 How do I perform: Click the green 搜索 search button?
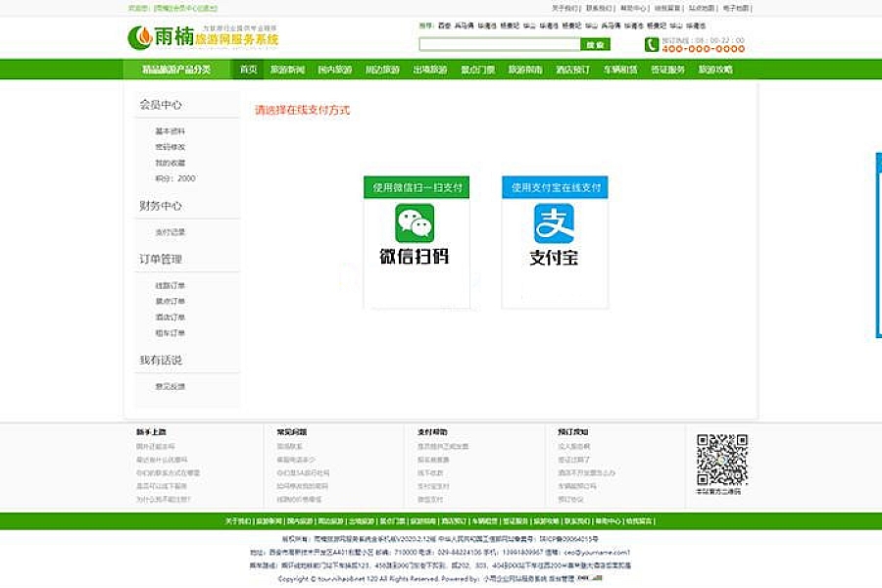click(595, 44)
